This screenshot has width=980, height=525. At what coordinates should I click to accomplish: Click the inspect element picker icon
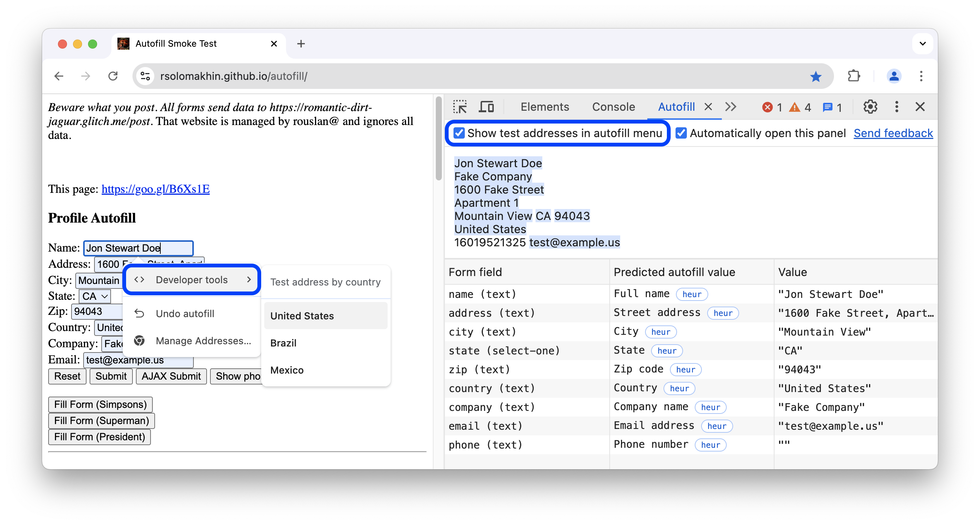tap(461, 106)
